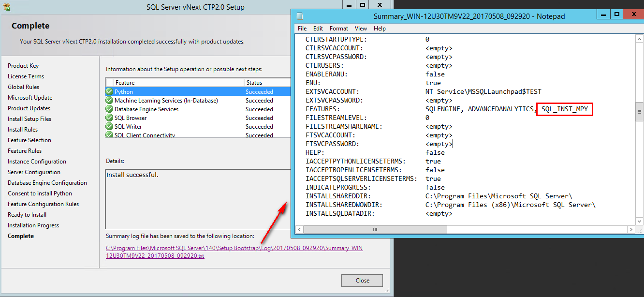Sort by the Status column header
644x297 pixels.
click(x=267, y=83)
